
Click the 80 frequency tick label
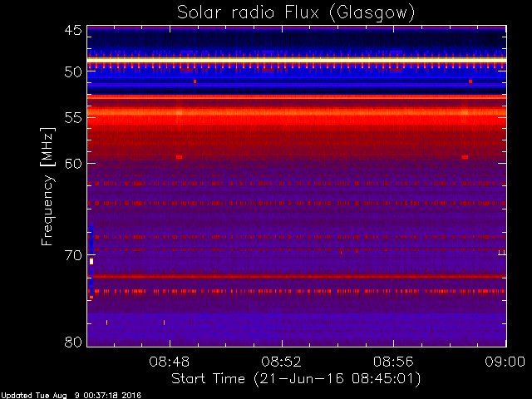pyautogui.click(x=73, y=342)
